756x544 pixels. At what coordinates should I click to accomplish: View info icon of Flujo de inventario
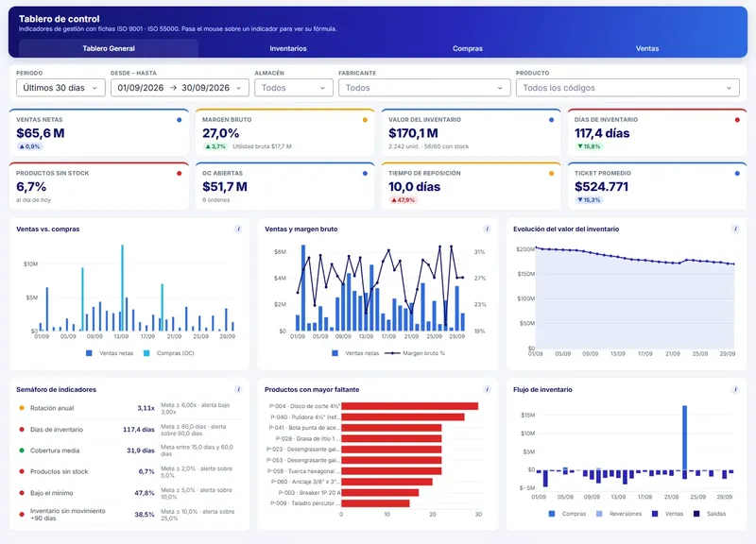[x=735, y=389]
